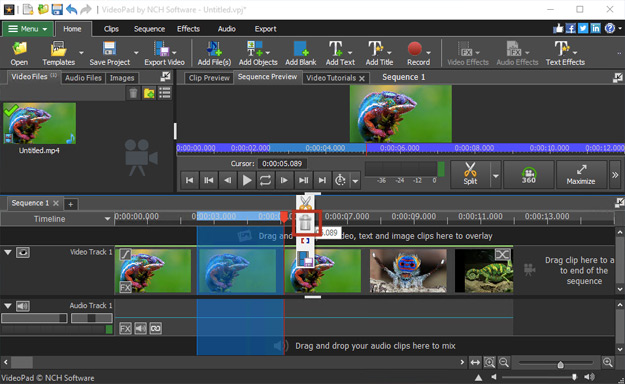
Task: Open the Templates tool
Action: click(59, 53)
